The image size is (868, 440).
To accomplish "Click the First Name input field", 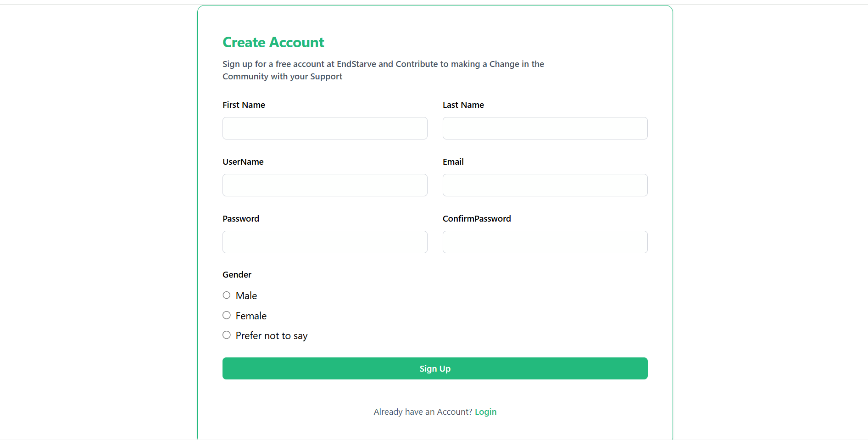I will tap(325, 128).
